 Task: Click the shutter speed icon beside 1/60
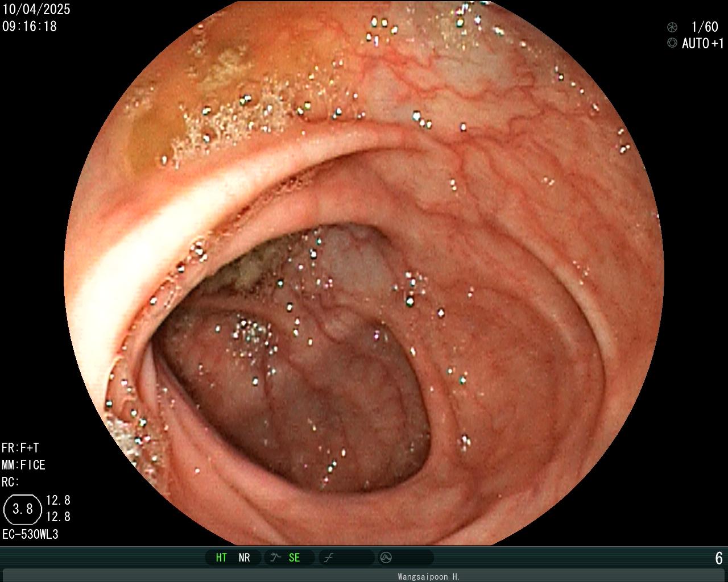tap(672, 27)
